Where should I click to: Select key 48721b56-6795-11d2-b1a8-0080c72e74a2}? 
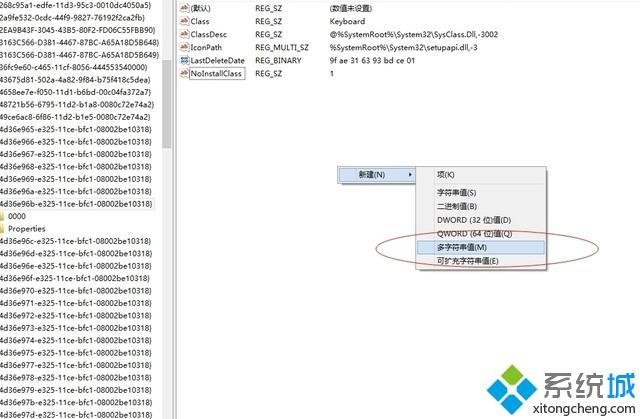[x=77, y=104]
